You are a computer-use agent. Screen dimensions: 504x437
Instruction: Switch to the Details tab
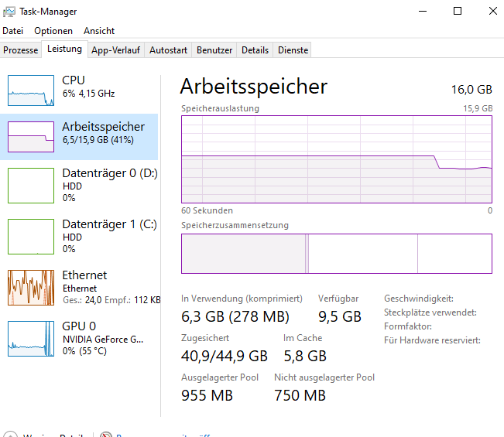pyautogui.click(x=255, y=50)
